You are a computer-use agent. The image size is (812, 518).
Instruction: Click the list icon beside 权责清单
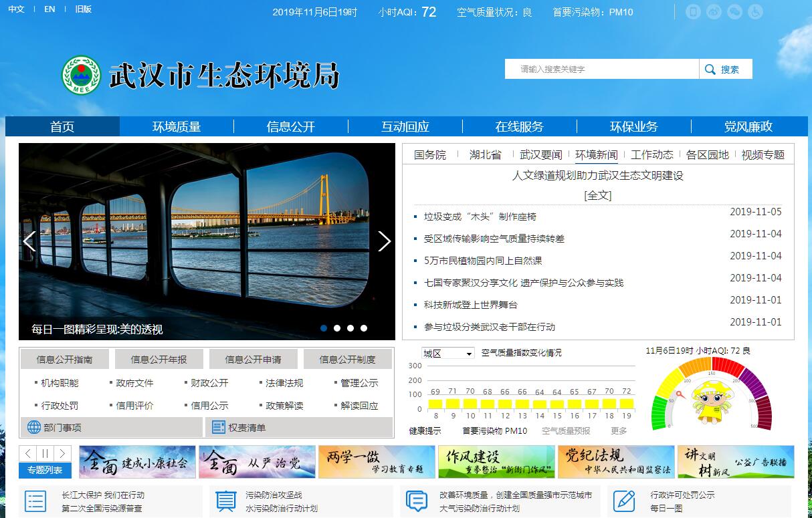click(217, 427)
